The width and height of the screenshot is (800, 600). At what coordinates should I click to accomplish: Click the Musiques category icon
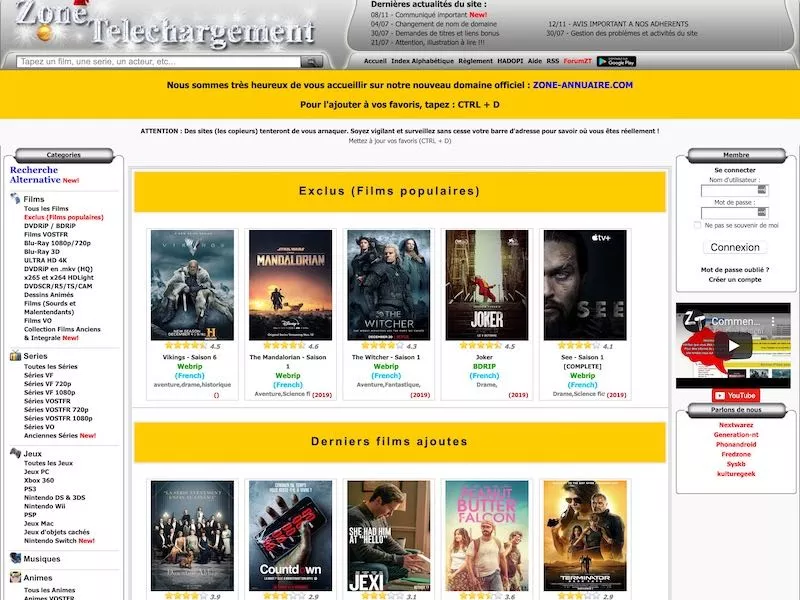point(15,558)
